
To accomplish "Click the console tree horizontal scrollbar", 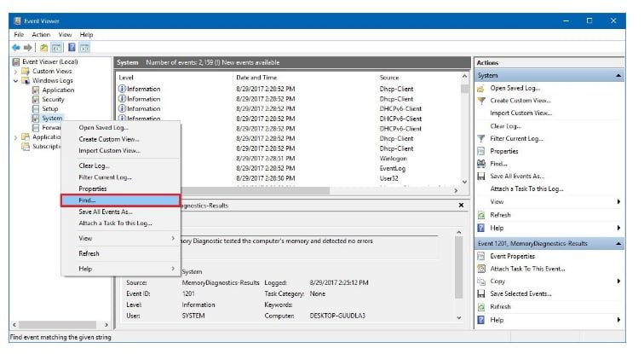I will (x=60, y=325).
